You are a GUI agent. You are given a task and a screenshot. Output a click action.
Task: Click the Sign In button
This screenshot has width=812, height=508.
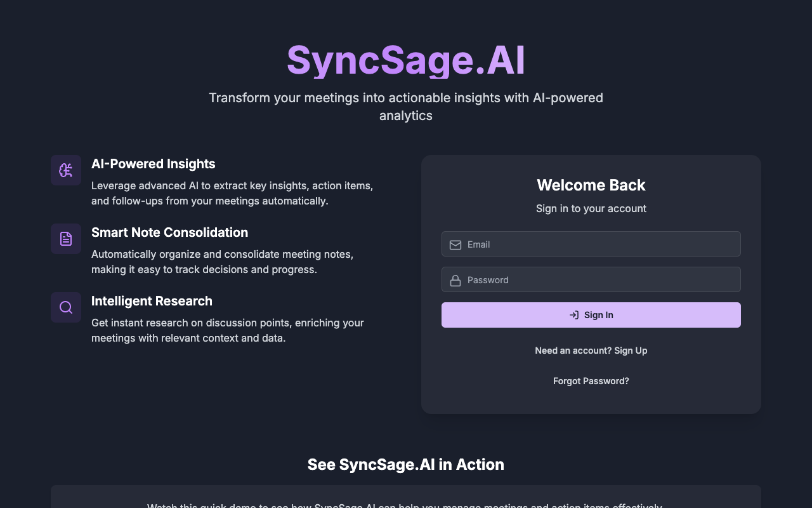pyautogui.click(x=591, y=315)
